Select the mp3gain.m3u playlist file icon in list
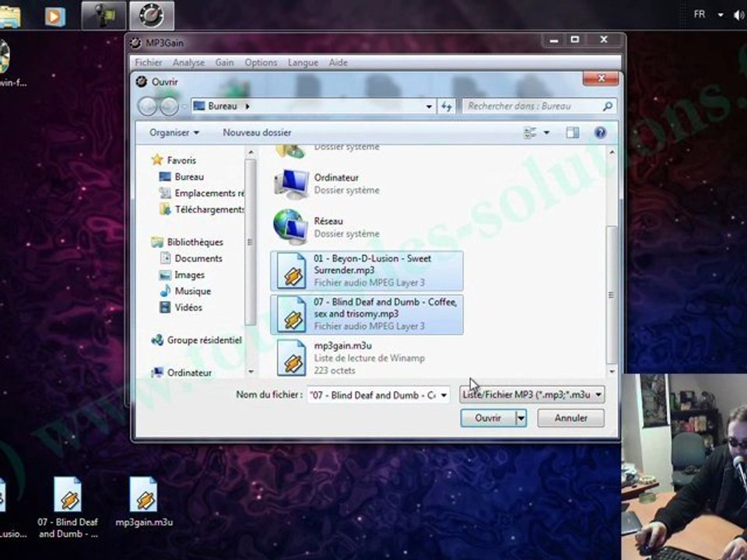747x560 pixels. (x=291, y=358)
